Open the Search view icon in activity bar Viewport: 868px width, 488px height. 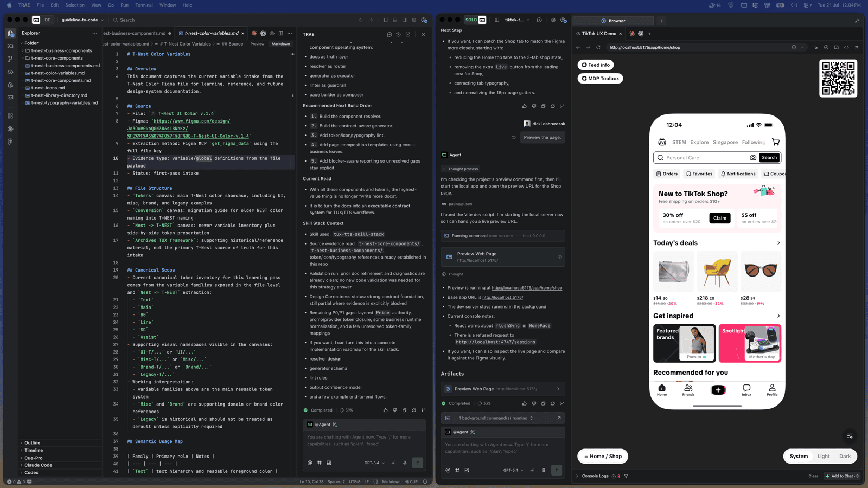click(10, 47)
